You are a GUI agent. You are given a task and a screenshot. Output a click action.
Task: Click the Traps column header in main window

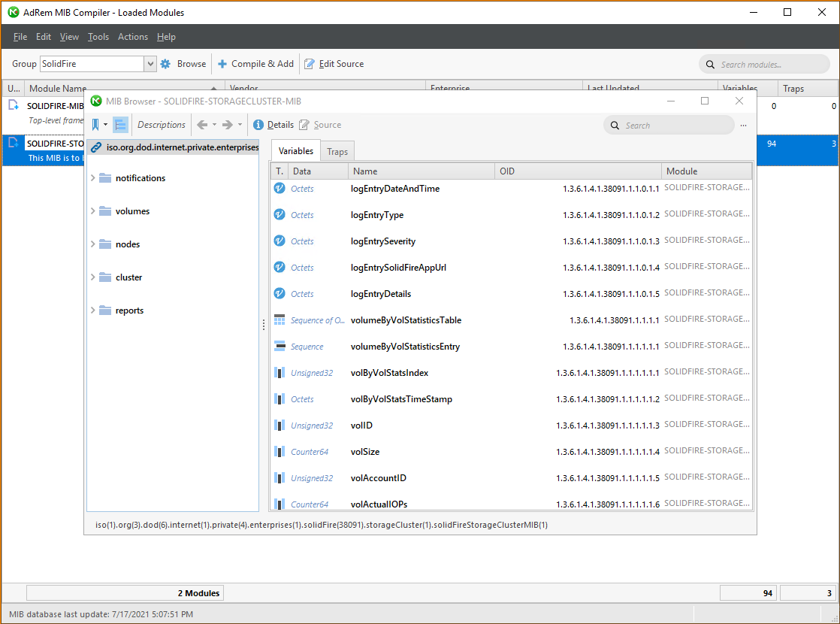click(808, 89)
